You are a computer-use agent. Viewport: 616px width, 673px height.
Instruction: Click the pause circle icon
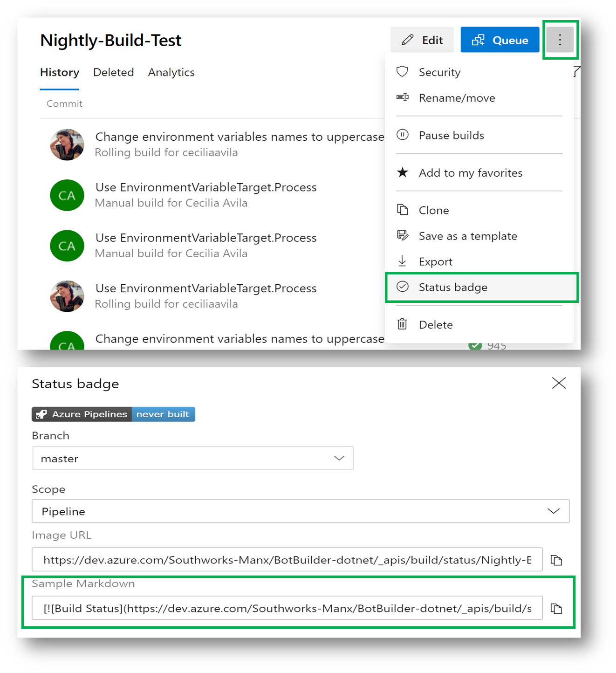pyautogui.click(x=403, y=135)
